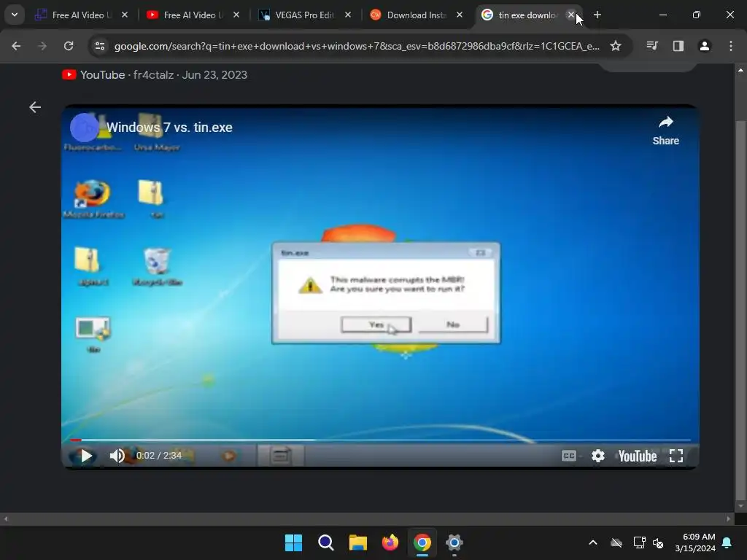
Task: Open the Windows Start menu
Action: pyautogui.click(x=293, y=542)
